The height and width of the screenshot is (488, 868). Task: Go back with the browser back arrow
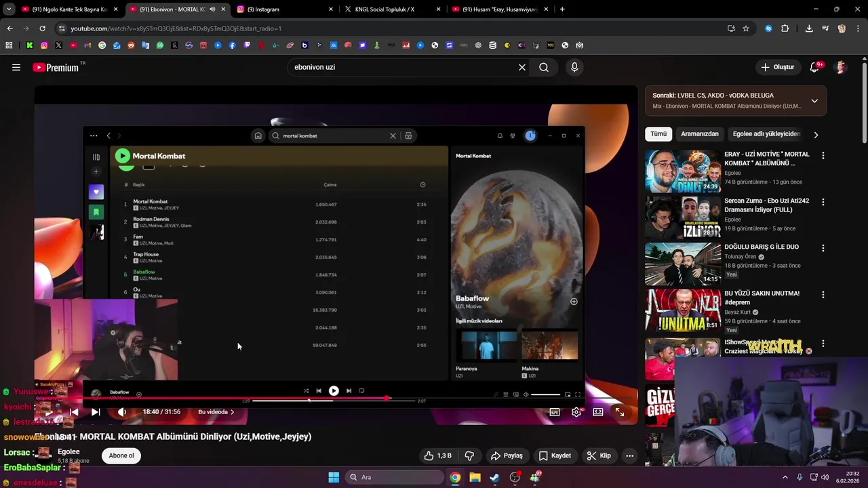click(x=9, y=28)
